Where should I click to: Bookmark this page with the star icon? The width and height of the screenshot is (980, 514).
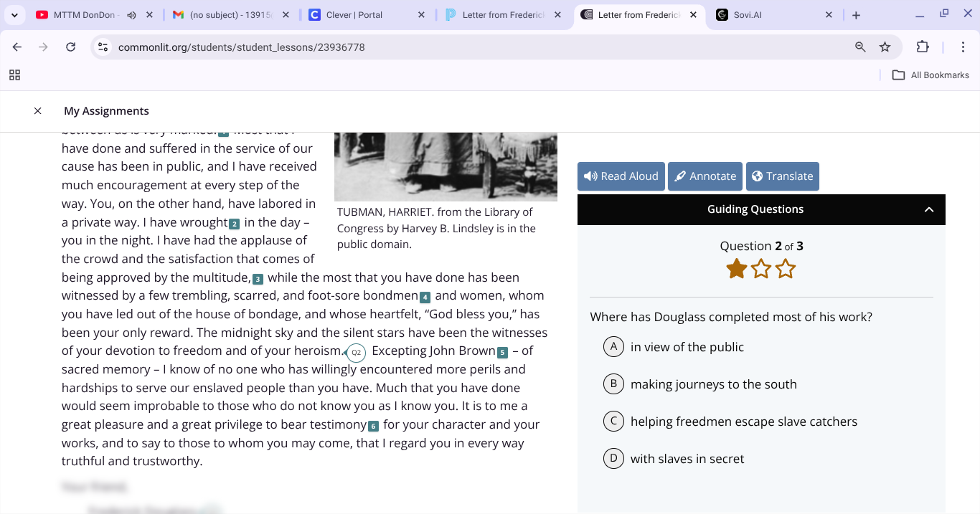[885, 47]
